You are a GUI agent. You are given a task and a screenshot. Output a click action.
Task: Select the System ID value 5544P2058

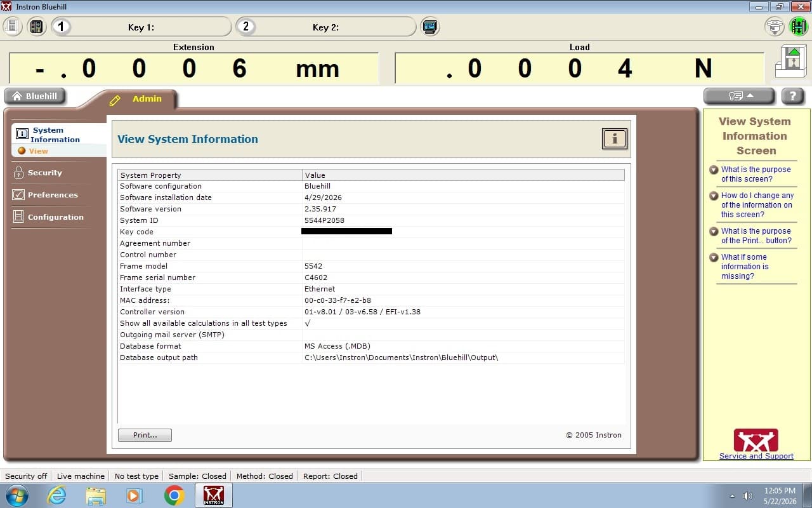(324, 220)
